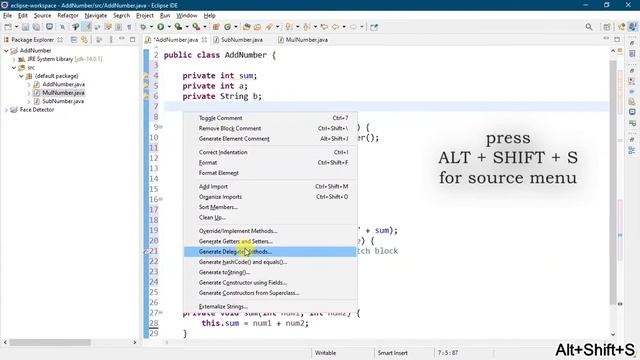This screenshot has height=360, width=640.
Task: Click the Next Annotation toolbar icon
Action: pos(289,27)
